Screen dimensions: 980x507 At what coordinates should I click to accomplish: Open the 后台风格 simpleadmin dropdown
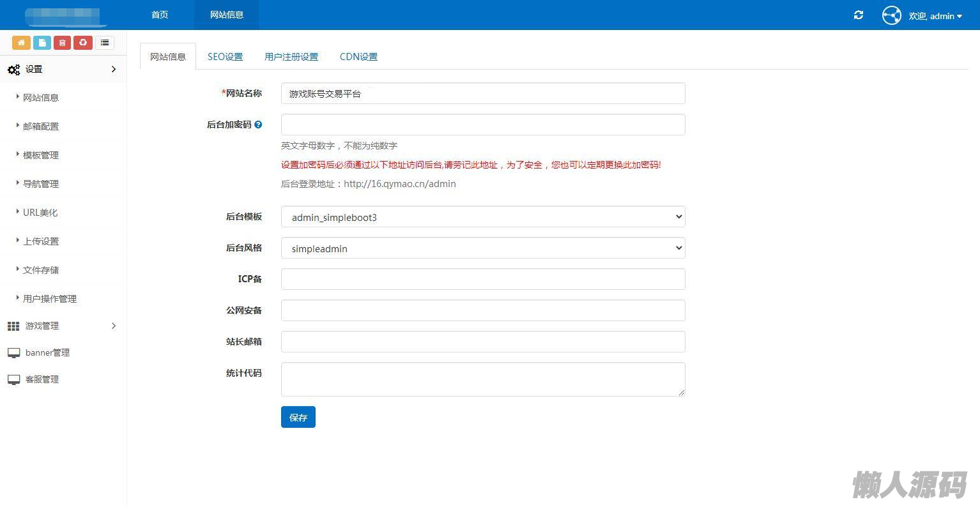pyautogui.click(x=482, y=248)
